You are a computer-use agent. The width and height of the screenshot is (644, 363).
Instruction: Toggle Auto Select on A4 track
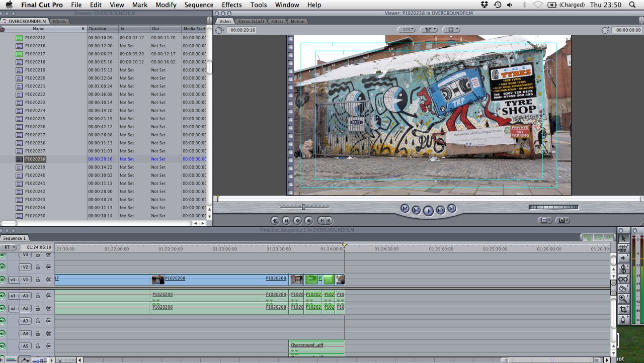point(49,333)
